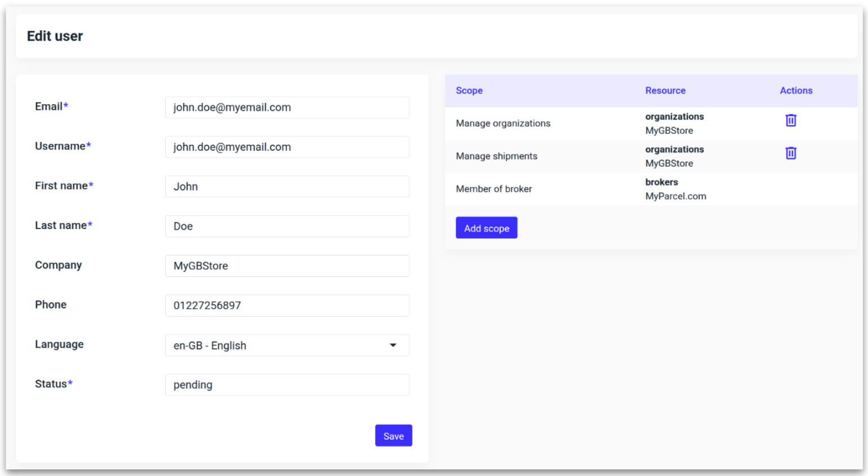Expand the Language dropdown arrow
868x476 pixels.
pyautogui.click(x=393, y=345)
